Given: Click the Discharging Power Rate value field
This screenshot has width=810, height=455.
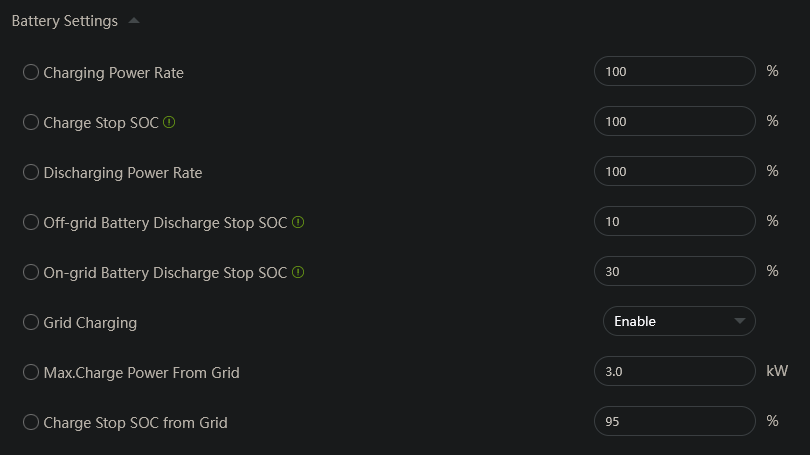Looking at the screenshot, I should coord(674,171).
